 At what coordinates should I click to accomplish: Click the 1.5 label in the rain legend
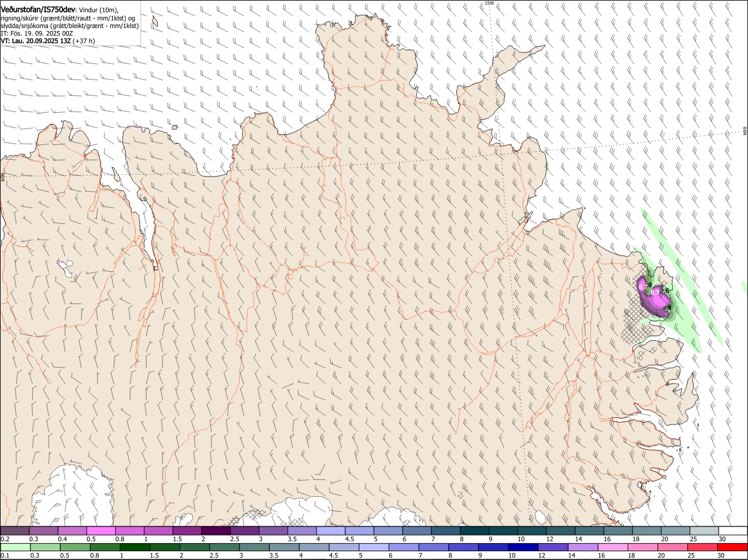click(154, 555)
